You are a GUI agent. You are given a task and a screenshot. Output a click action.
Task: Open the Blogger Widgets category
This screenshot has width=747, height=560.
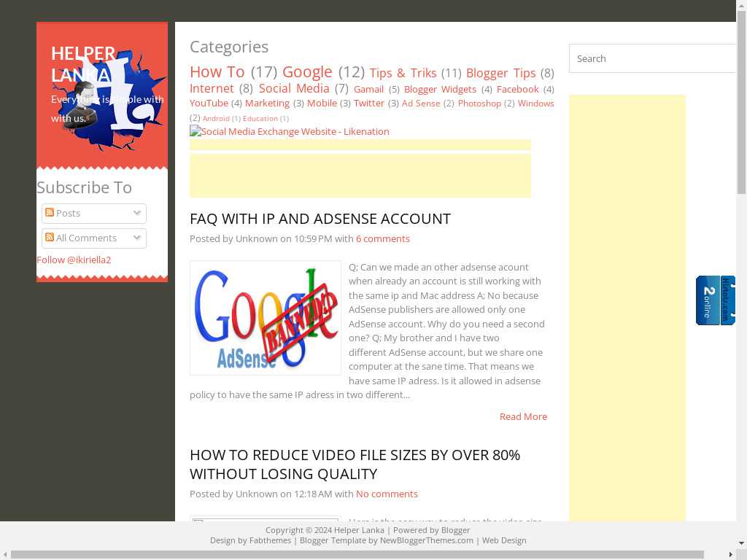pos(440,90)
